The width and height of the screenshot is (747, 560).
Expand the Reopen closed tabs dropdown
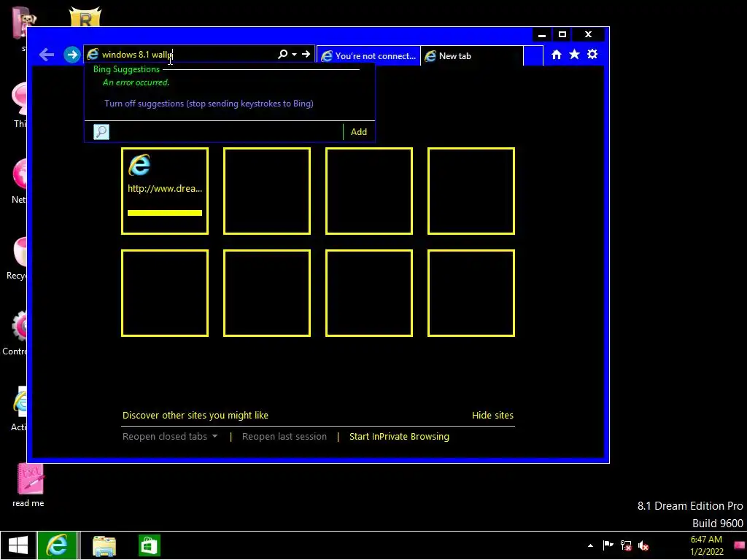pyautogui.click(x=170, y=436)
